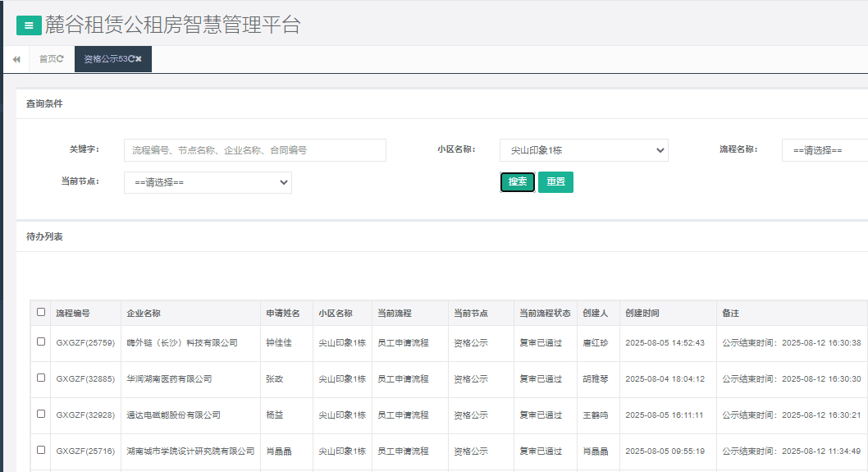868x472 pixels.
Task: Click the double-left arrow tab scroll icon
Action: tap(16, 59)
